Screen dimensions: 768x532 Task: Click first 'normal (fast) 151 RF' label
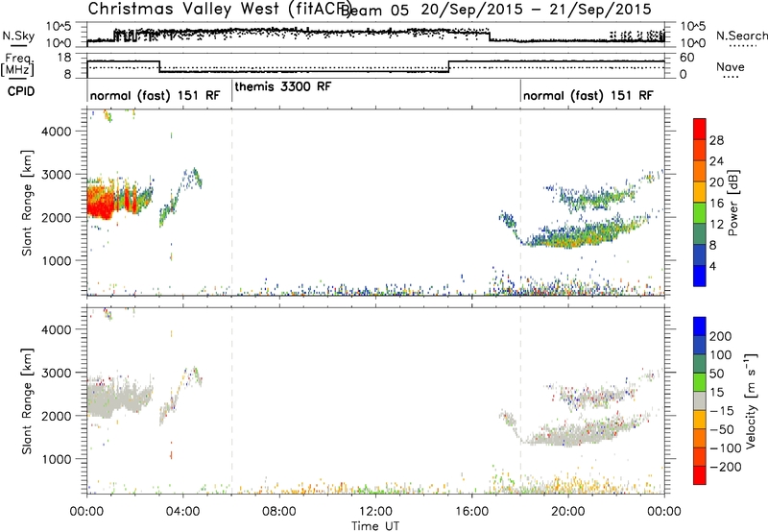click(156, 95)
